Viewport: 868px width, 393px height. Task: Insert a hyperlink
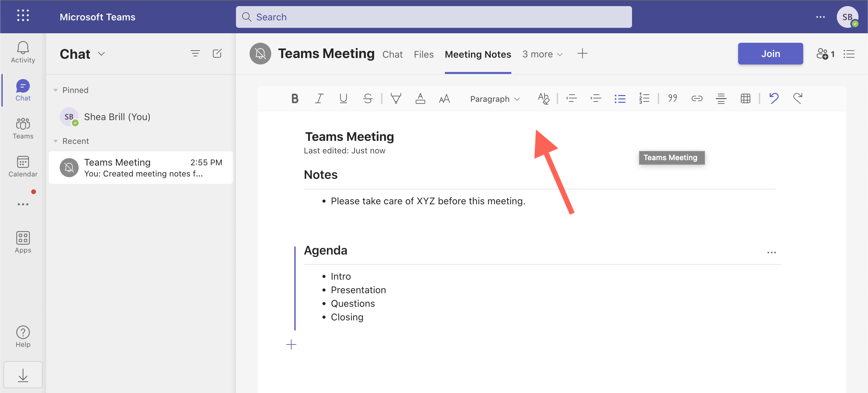pos(697,99)
